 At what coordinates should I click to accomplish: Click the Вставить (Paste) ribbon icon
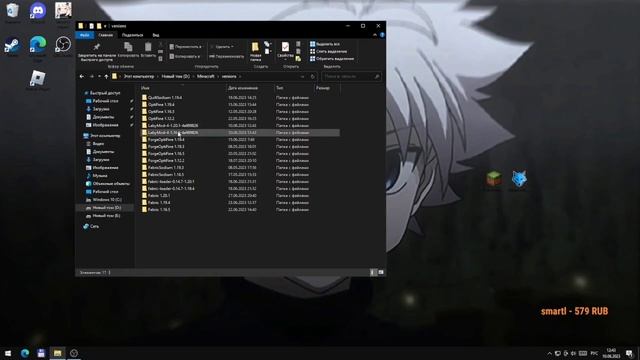pos(148,47)
